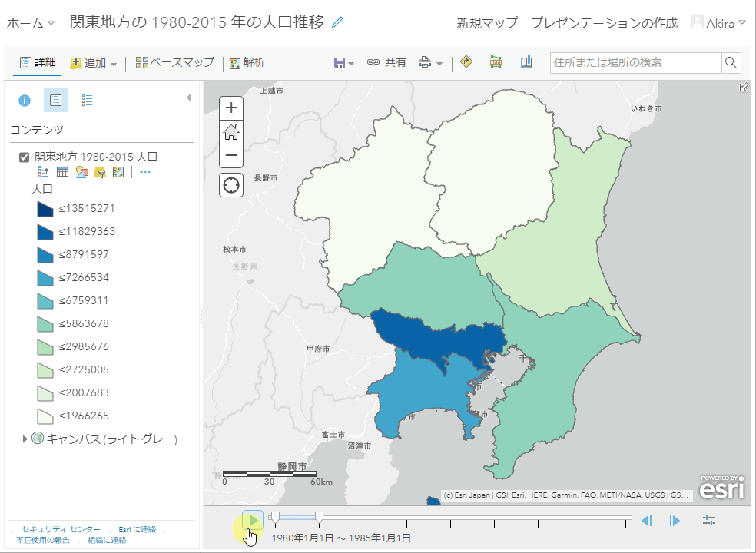
Task: Find my location on map
Action: click(x=231, y=185)
